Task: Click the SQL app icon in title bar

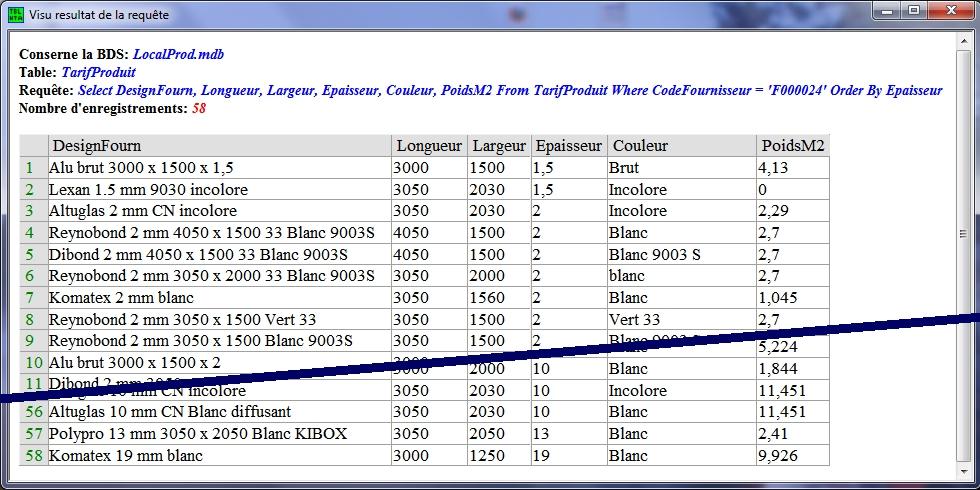Action: [15, 15]
